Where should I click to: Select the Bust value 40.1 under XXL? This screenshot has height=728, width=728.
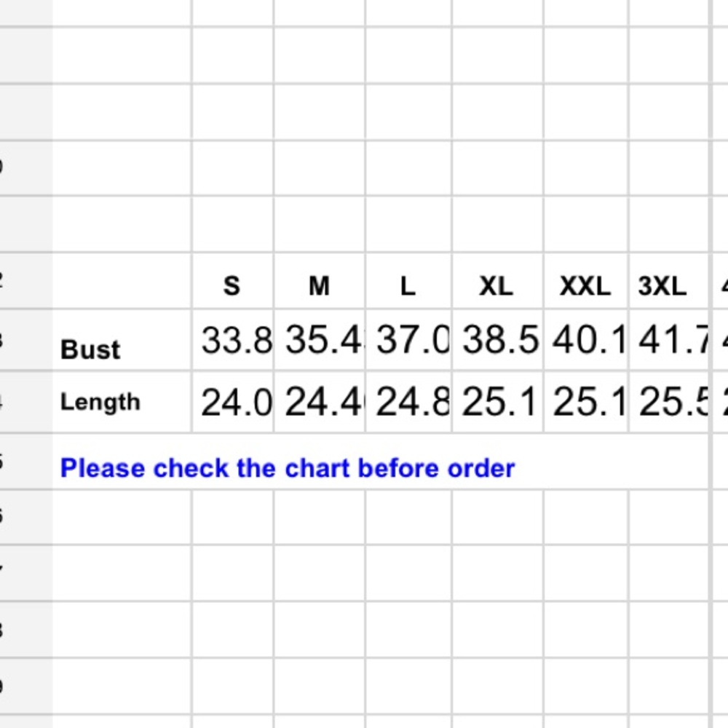(x=586, y=340)
